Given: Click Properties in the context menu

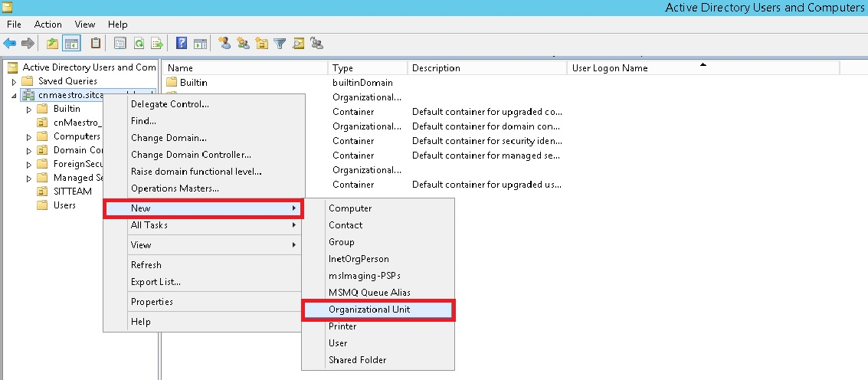Looking at the screenshot, I should [x=152, y=302].
